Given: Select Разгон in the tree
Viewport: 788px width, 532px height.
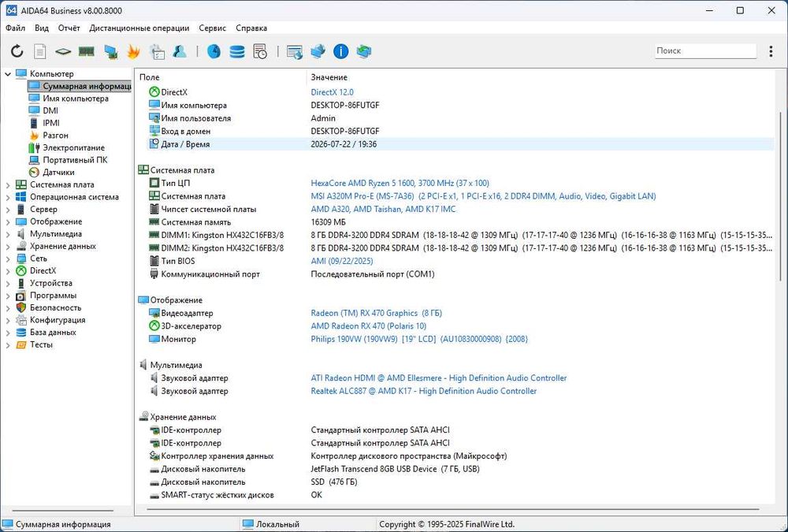Looking at the screenshot, I should [55, 136].
